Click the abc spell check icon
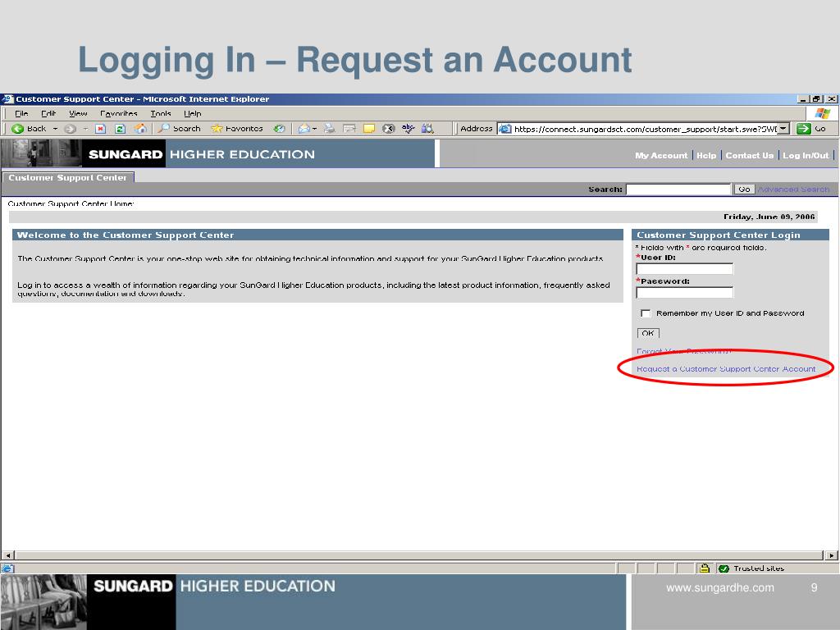 [409, 129]
